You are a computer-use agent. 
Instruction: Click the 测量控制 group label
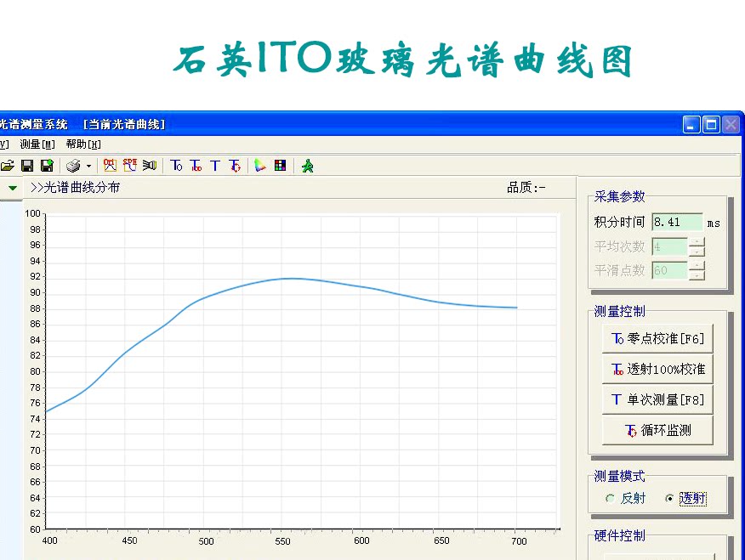click(x=619, y=311)
